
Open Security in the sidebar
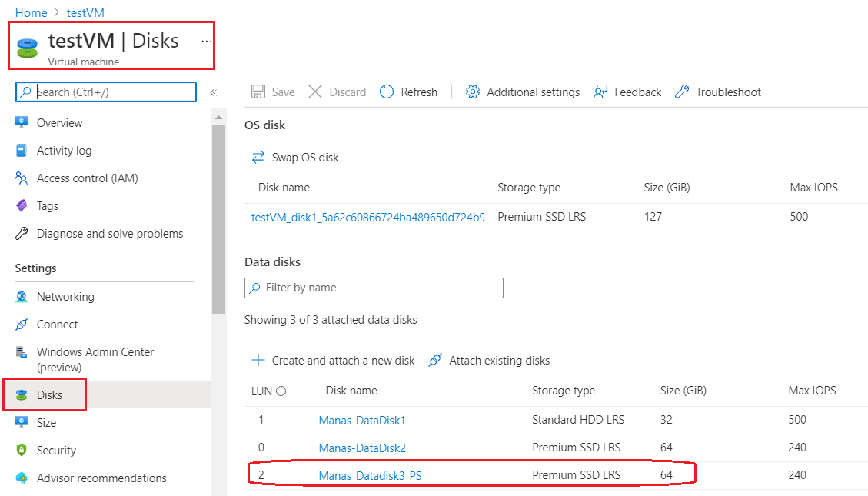pos(56,451)
